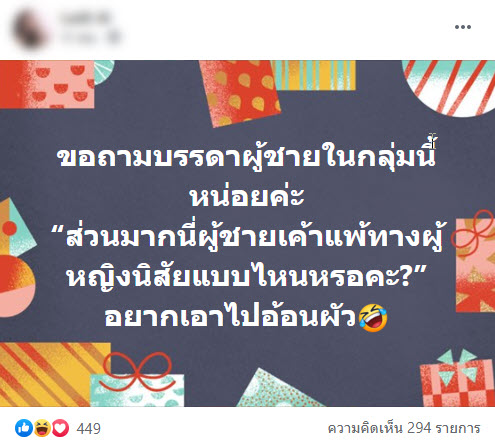Click the blurred profile avatar of poster

(x=30, y=29)
